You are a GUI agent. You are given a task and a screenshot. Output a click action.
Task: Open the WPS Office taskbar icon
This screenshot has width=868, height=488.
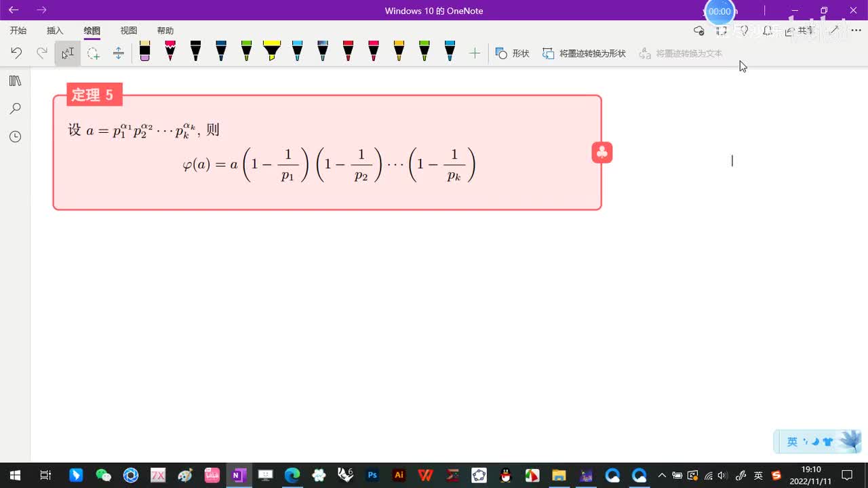tap(426, 475)
